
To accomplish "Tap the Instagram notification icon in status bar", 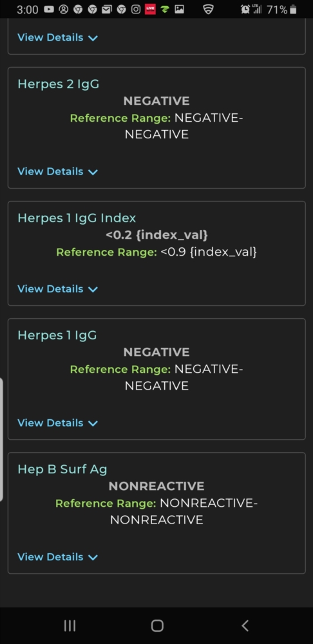I will click(136, 10).
